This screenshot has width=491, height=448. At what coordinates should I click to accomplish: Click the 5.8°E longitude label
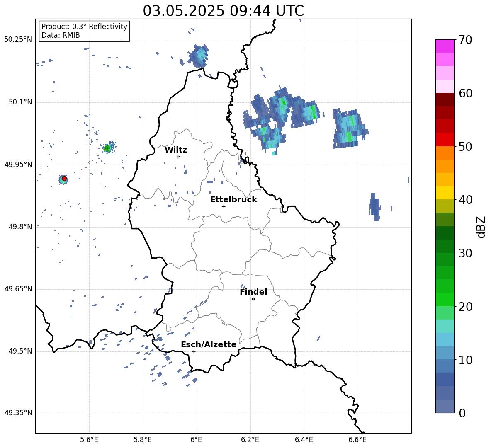(x=143, y=440)
